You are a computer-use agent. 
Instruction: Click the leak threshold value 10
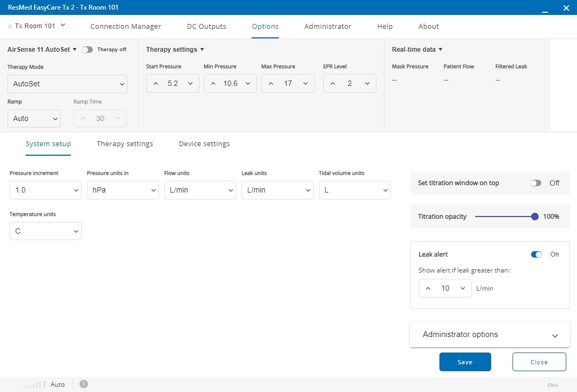click(445, 288)
